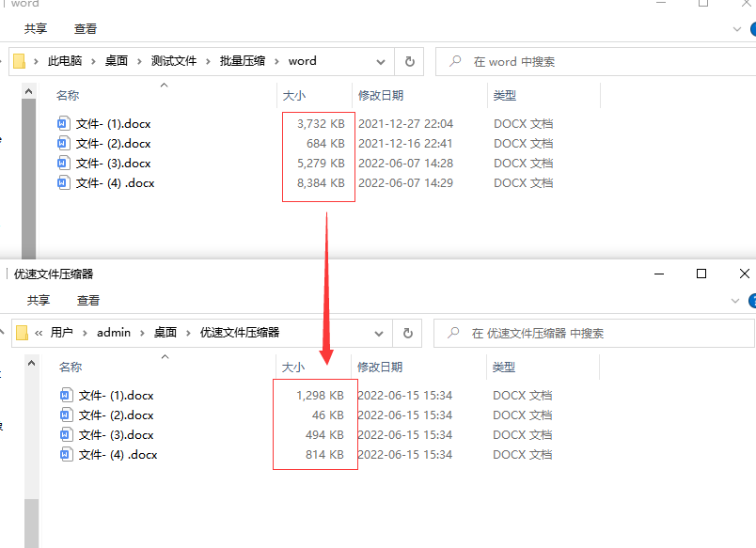The width and height of the screenshot is (756, 548).
Task: Show hidden path levels via « in 优速文件压缩器
Action: coord(39,333)
